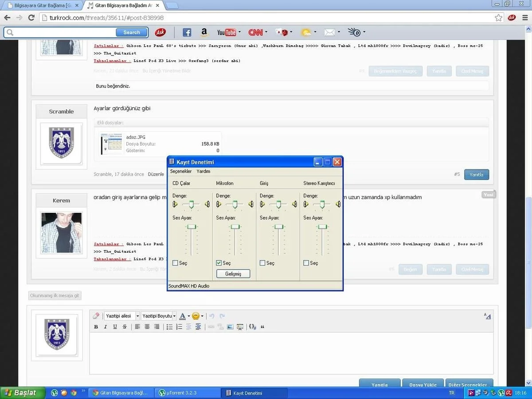
Task: Enable the CD Çalar Seç checkbox
Action: [176, 263]
